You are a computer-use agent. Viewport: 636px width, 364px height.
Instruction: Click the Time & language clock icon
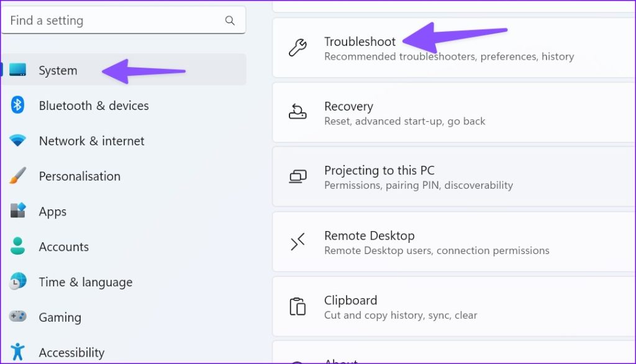click(18, 281)
